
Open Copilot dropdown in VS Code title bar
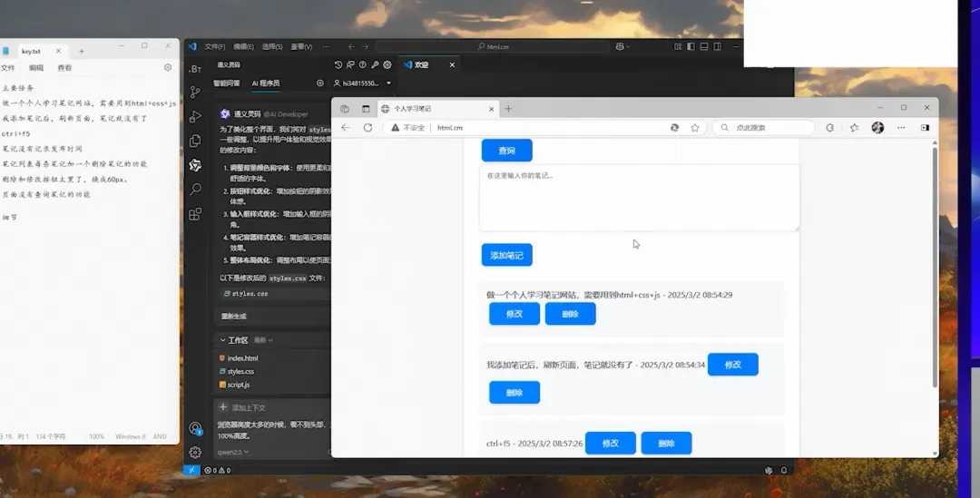[x=622, y=46]
